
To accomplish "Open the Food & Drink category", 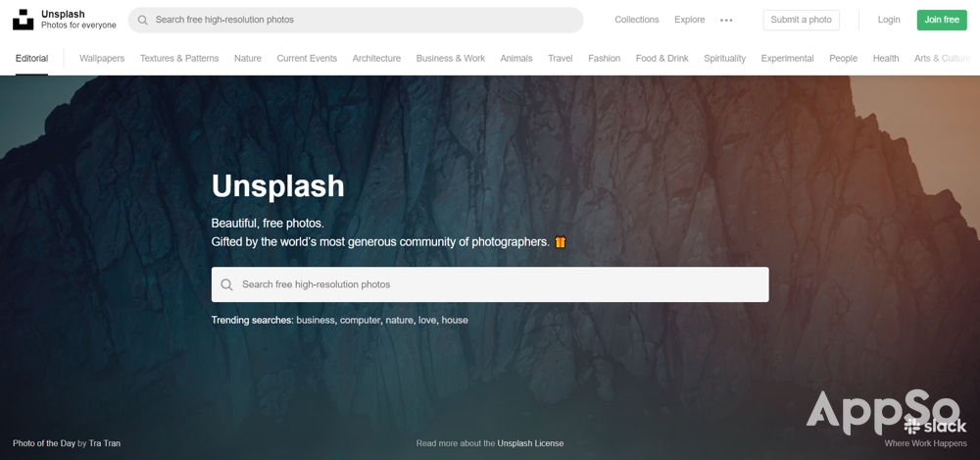I will coord(661,58).
